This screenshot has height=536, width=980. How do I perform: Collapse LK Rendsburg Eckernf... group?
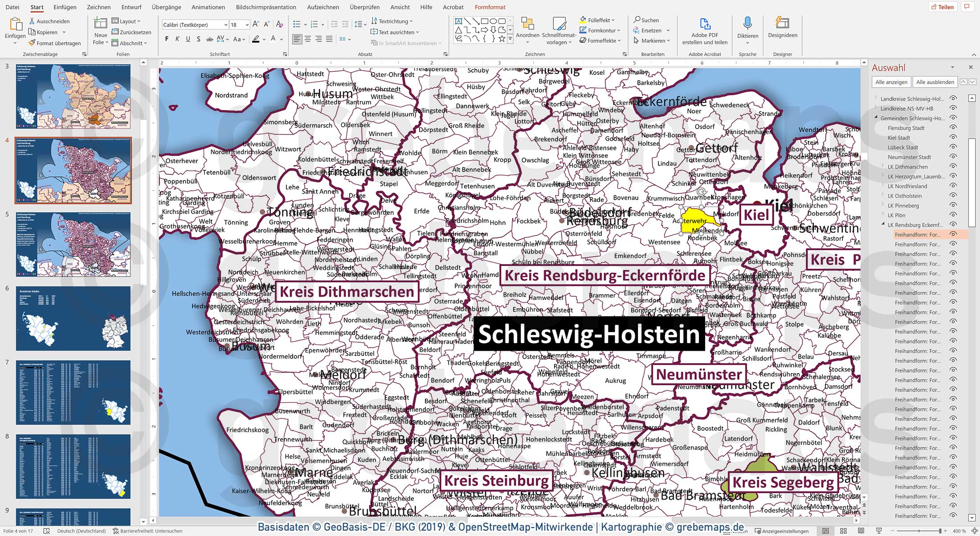(883, 225)
